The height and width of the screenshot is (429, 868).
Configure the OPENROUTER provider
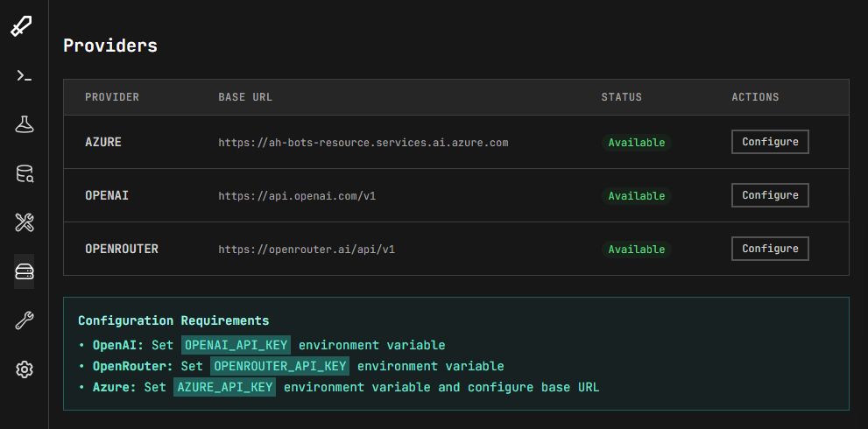tap(770, 249)
